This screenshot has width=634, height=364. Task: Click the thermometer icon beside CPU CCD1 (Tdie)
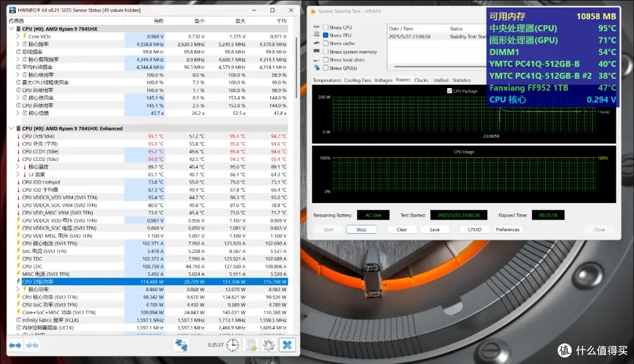point(18,151)
